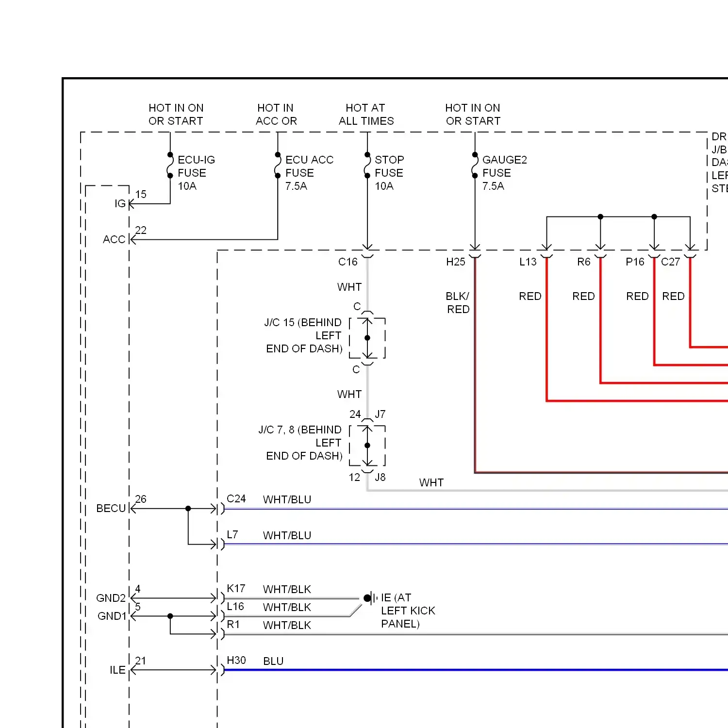Image resolution: width=728 pixels, height=728 pixels.
Task: Click connector pin label L13
Action: click(x=528, y=262)
